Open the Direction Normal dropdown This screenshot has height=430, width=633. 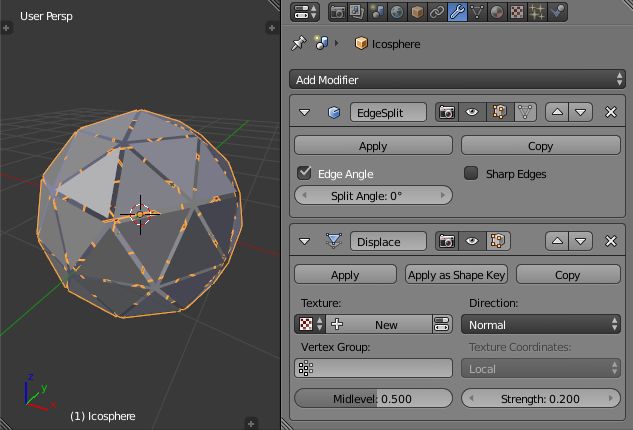541,324
